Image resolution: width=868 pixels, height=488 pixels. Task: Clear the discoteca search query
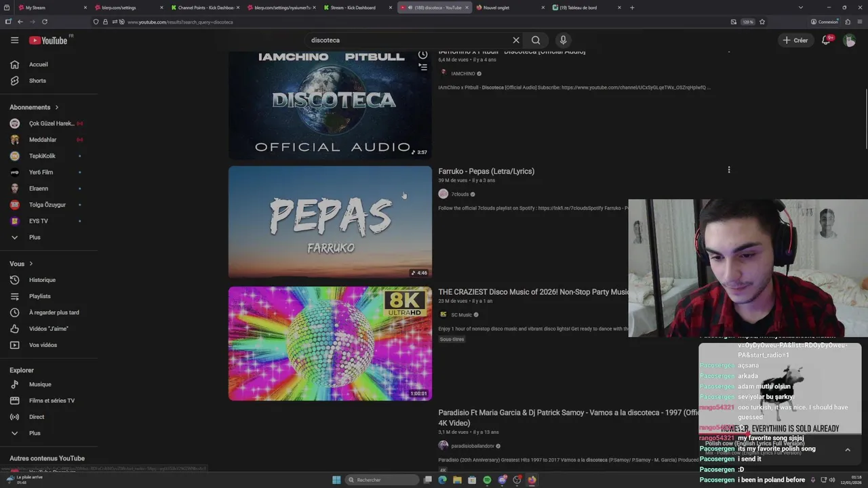(x=515, y=40)
